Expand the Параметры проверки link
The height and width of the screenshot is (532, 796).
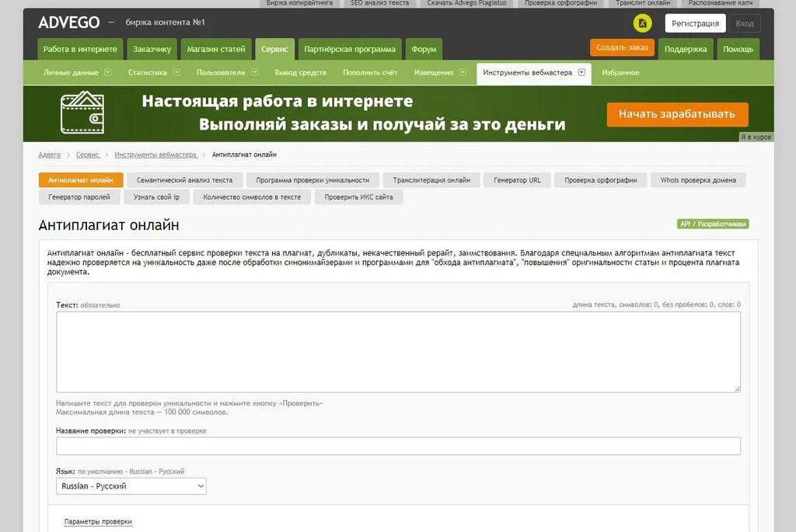[98, 521]
